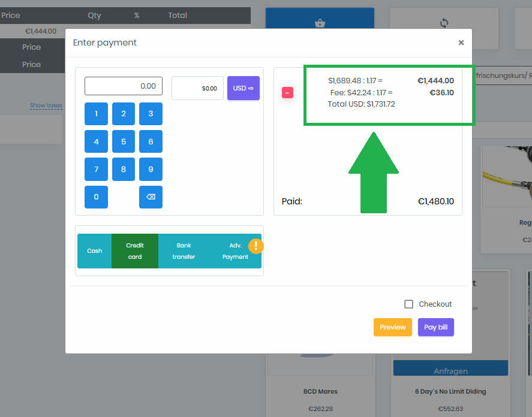Viewport: 532px width, 417px height.
Task: Remove payment entry with red minus button
Action: point(287,92)
